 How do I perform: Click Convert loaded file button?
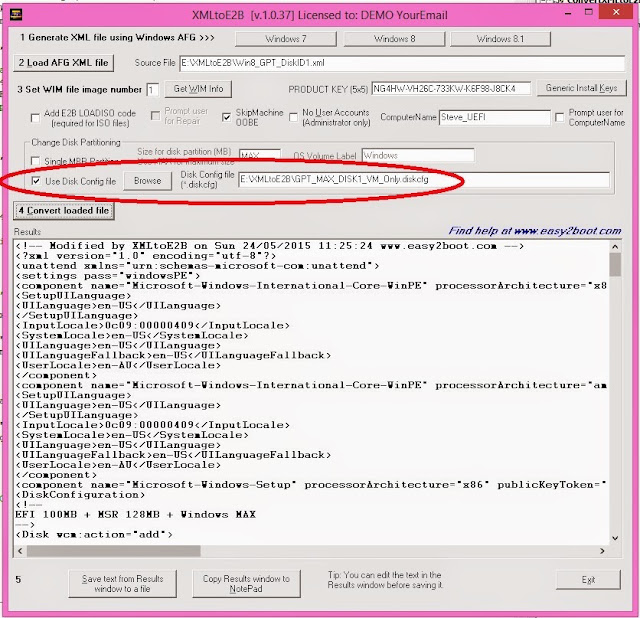point(64,211)
